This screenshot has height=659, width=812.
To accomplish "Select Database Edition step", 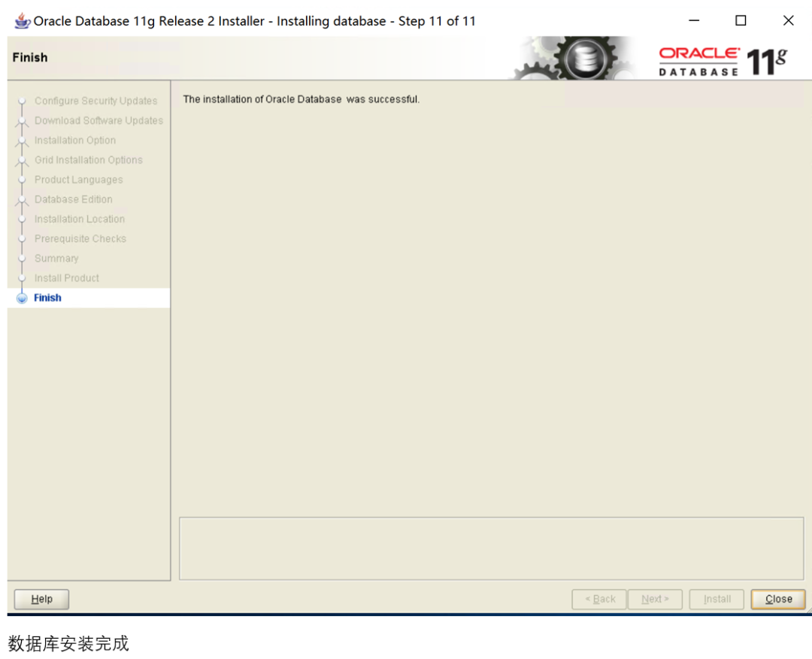I will [74, 199].
